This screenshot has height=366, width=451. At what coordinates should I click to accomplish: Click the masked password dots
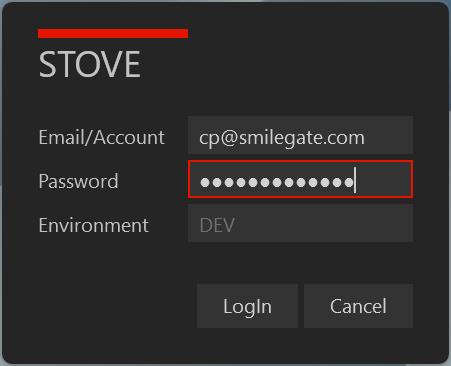tap(276, 182)
